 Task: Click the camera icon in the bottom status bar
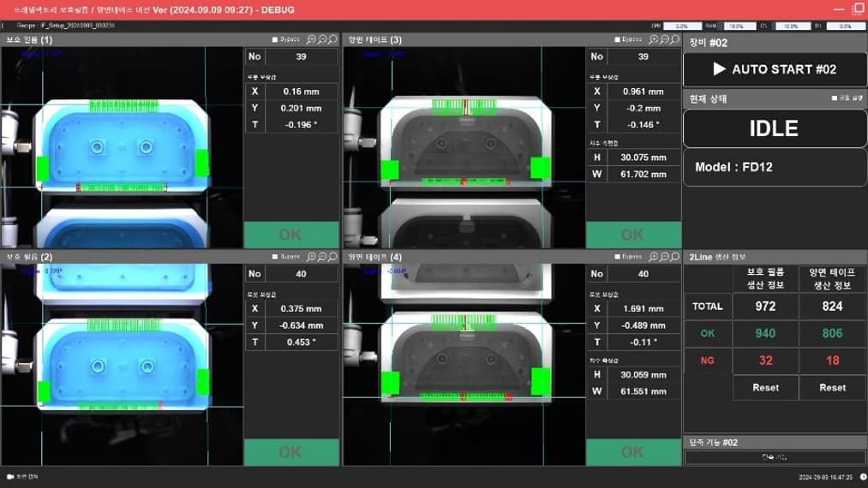10,476
